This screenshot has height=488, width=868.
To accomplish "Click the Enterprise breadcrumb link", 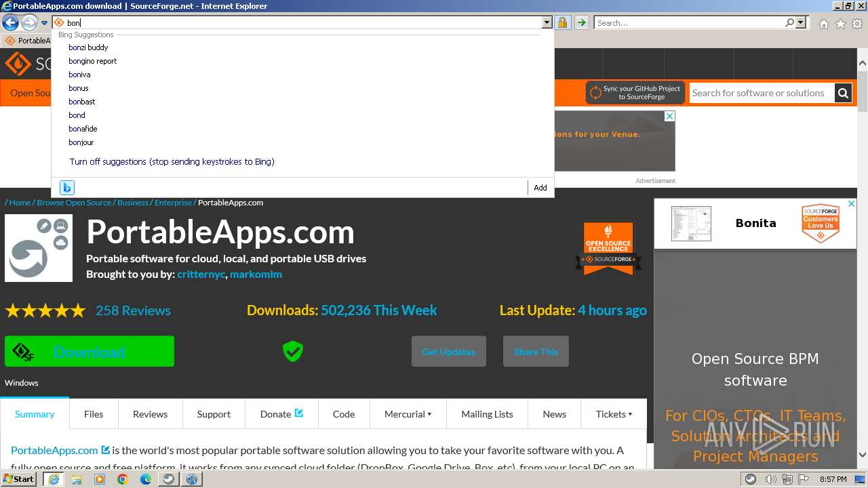I will pos(173,203).
